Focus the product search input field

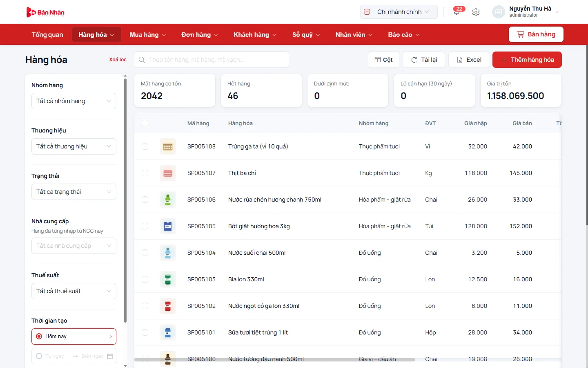coord(212,60)
